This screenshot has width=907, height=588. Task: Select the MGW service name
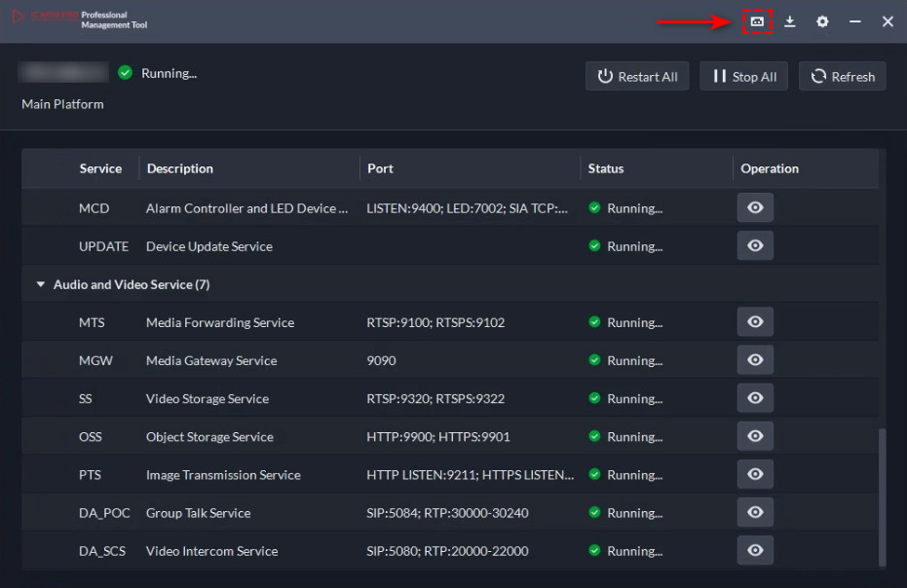95,361
